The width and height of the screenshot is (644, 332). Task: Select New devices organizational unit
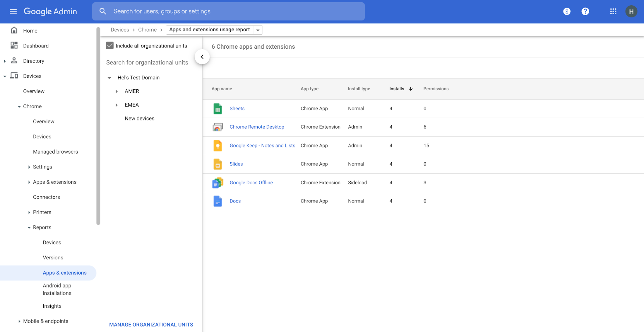click(139, 118)
